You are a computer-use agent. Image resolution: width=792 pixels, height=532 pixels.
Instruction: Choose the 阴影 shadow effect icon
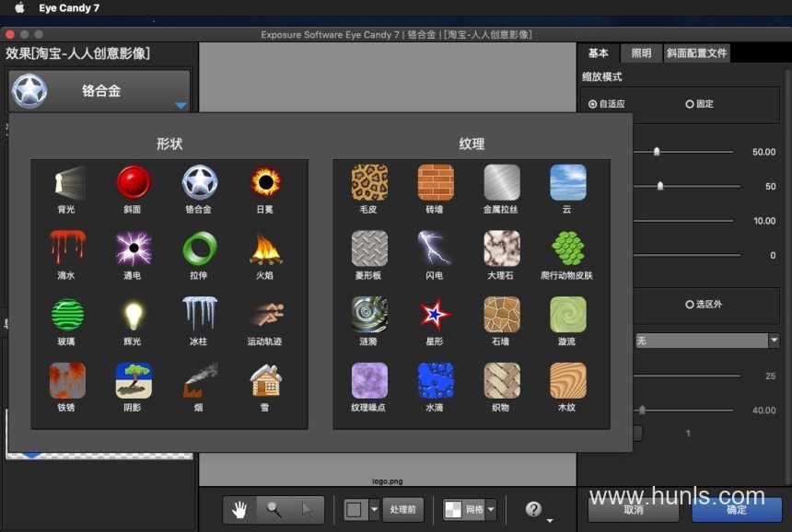[x=133, y=380]
